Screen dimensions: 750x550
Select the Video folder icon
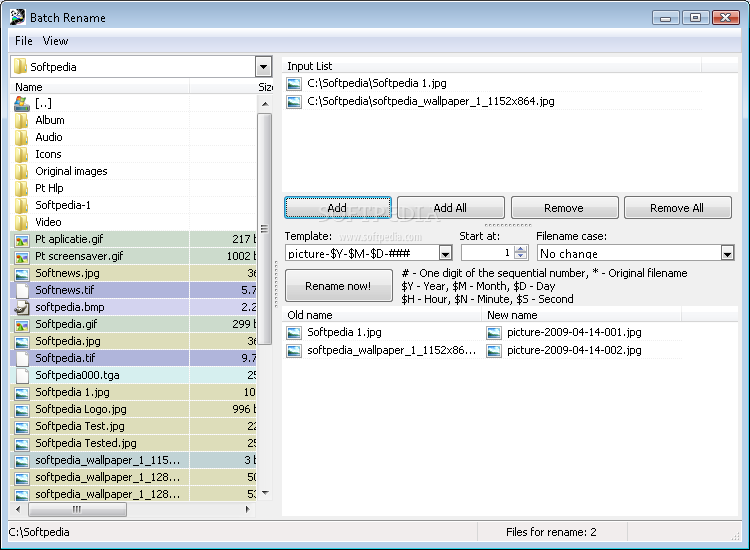[21, 222]
